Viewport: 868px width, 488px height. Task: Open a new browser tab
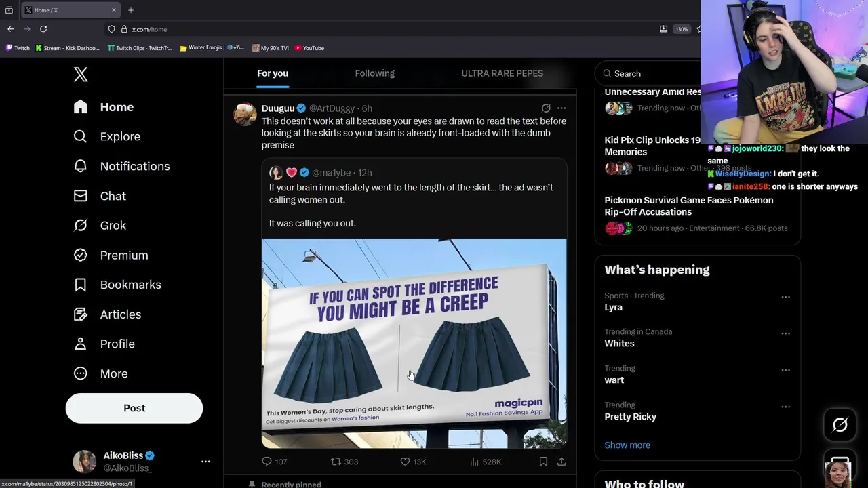[131, 10]
